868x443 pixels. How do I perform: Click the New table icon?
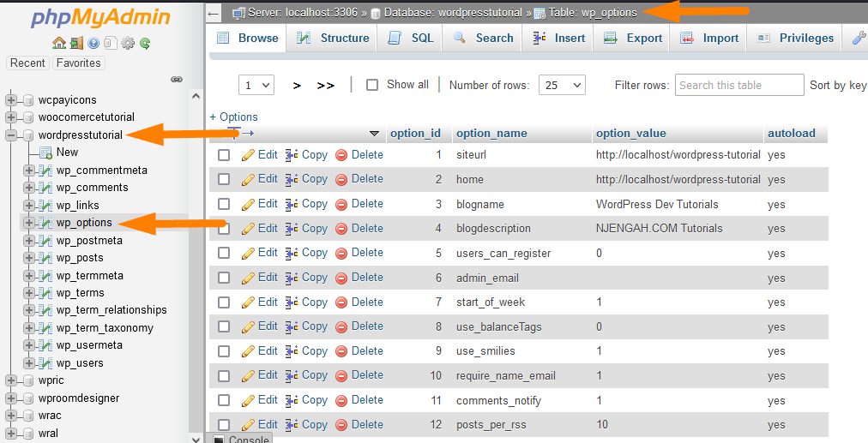(x=46, y=152)
